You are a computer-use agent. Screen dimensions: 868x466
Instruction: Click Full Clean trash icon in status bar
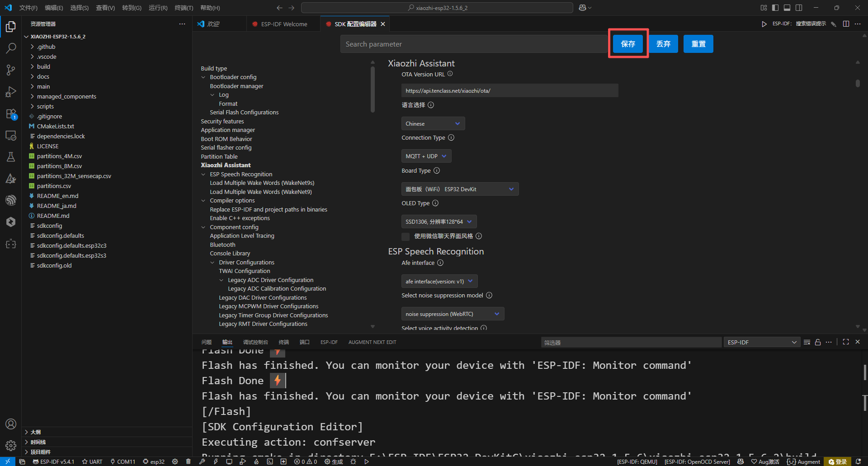point(189,461)
